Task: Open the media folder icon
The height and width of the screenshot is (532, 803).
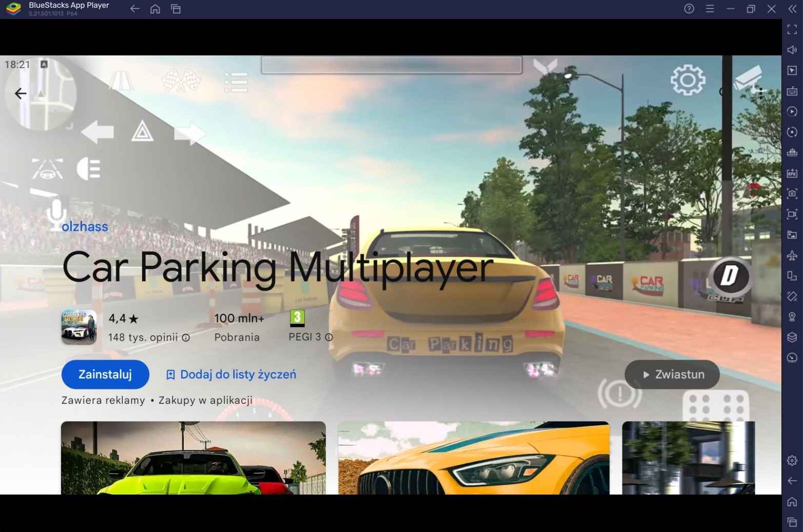Action: [x=792, y=234]
